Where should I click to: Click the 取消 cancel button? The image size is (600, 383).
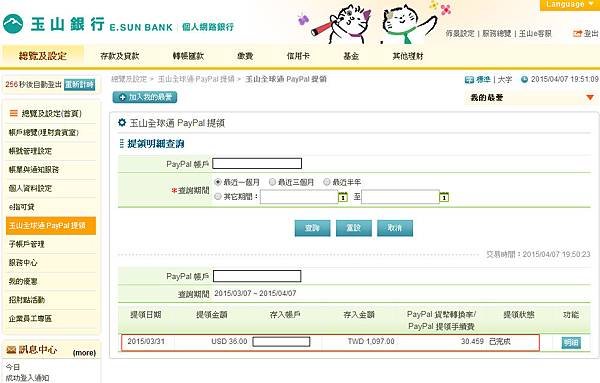[395, 228]
